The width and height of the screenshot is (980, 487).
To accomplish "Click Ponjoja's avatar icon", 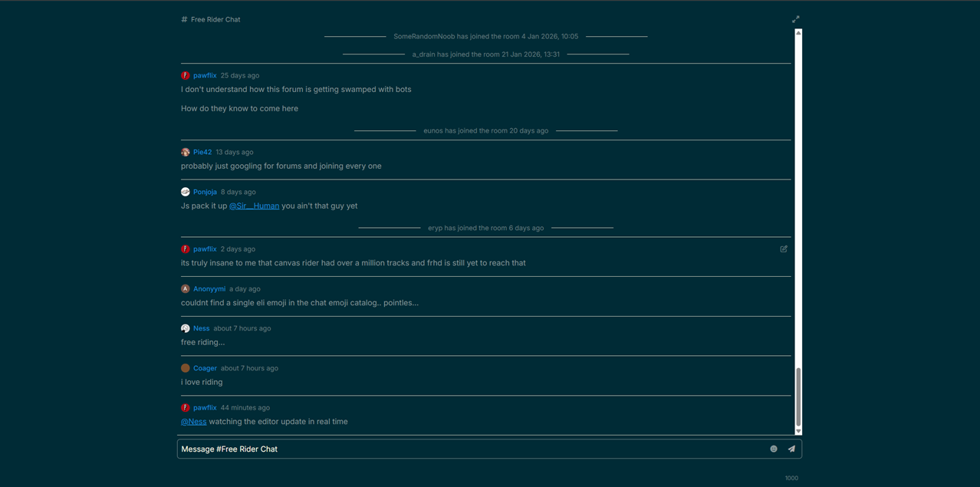I will [185, 192].
